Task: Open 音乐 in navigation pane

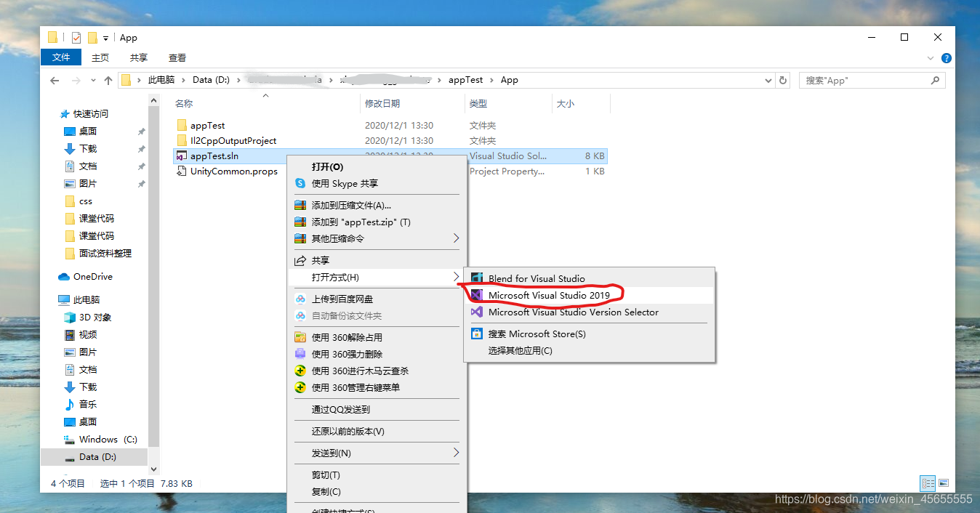Action: click(x=88, y=404)
